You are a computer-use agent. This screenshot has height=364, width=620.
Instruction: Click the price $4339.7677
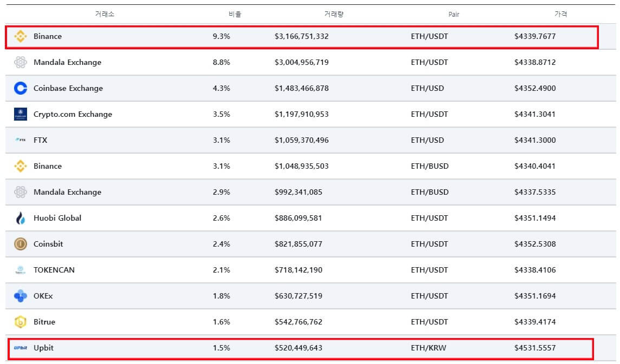535,36
